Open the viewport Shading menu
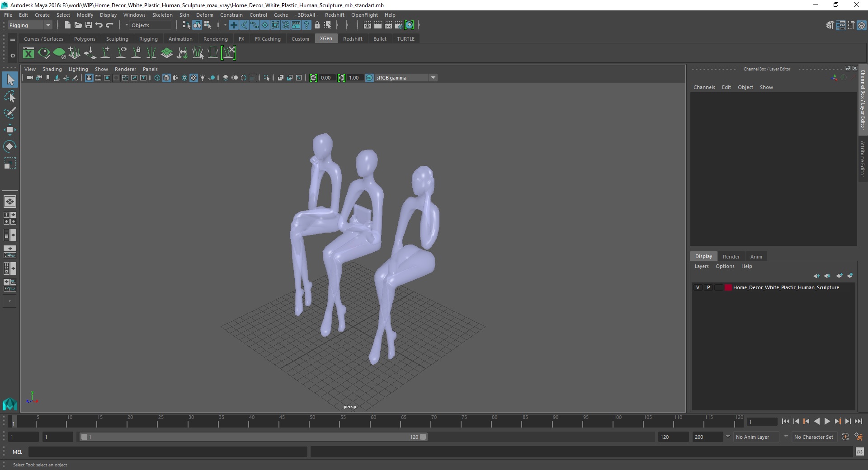 (52, 69)
